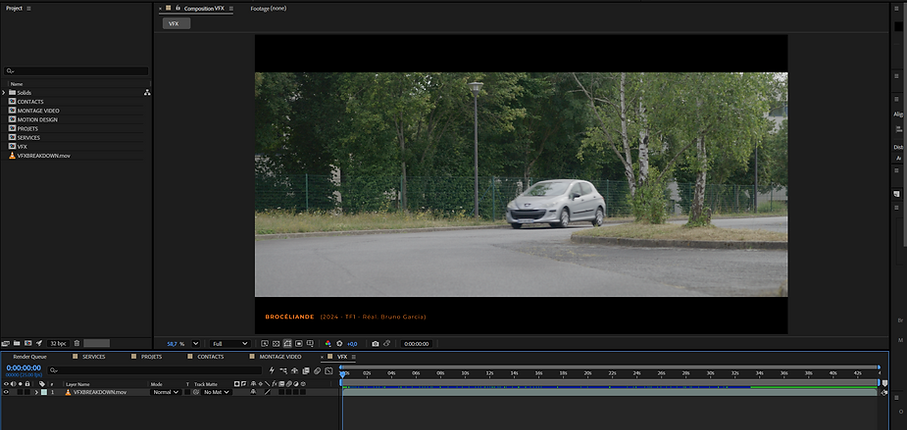Click the VFX breadcrumb button in viewer
The height and width of the screenshot is (430, 907).
[176, 23]
